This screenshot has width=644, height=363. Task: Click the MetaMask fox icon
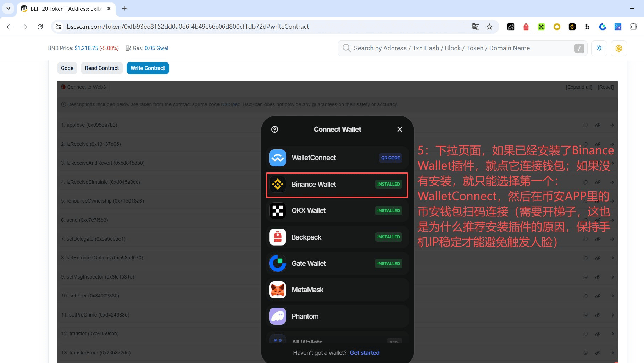278,290
